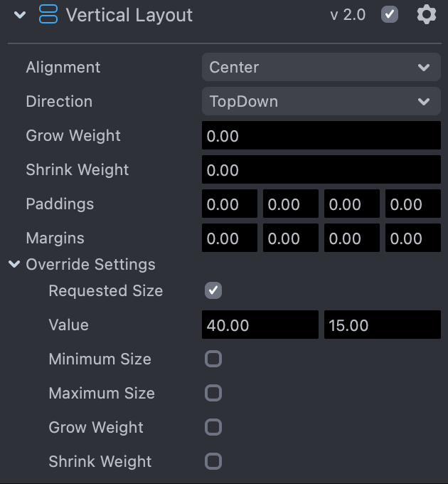Click the top Grow Weight value field
Image resolution: width=448 pixels, height=484 pixels.
[x=321, y=136]
